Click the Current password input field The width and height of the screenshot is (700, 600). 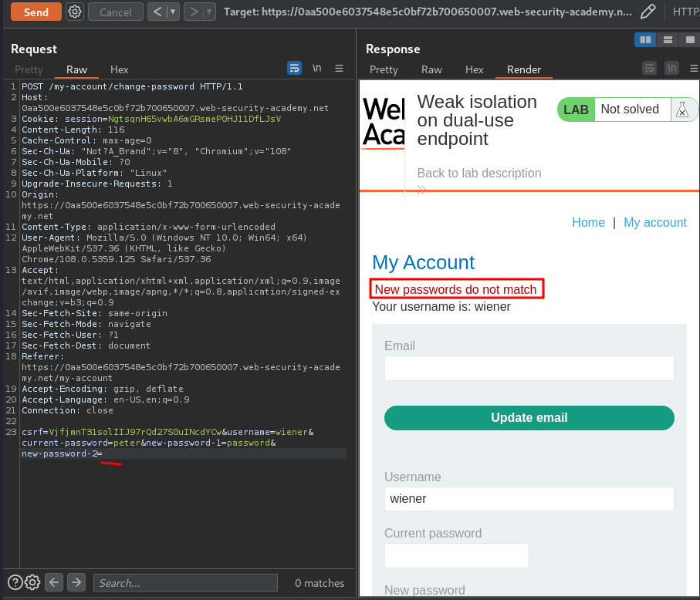coord(457,555)
